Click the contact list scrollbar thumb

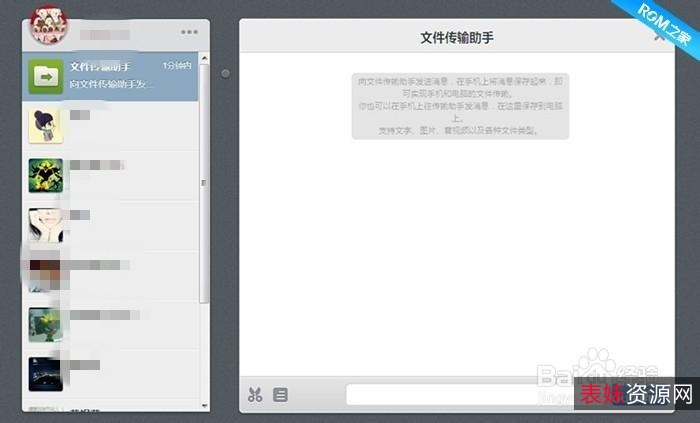coord(204,183)
